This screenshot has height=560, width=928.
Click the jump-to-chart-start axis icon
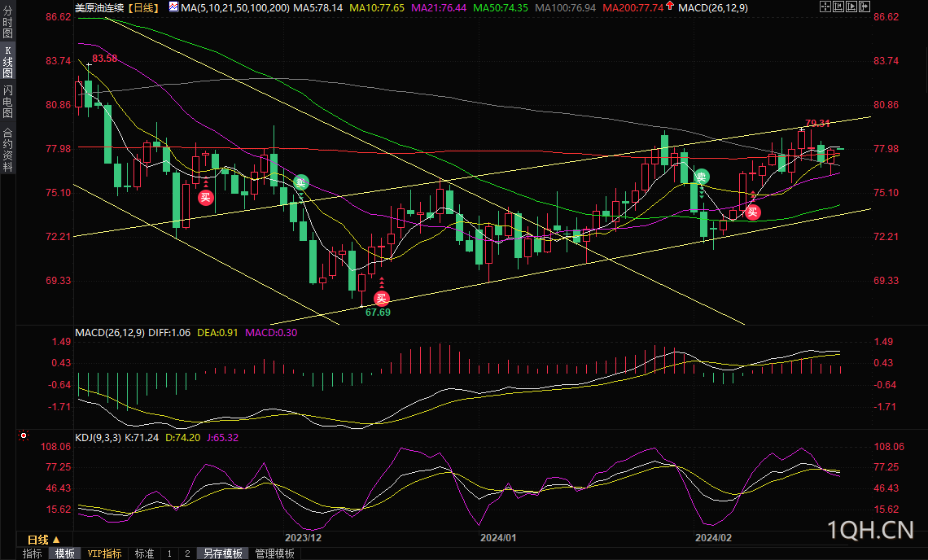point(838,7)
